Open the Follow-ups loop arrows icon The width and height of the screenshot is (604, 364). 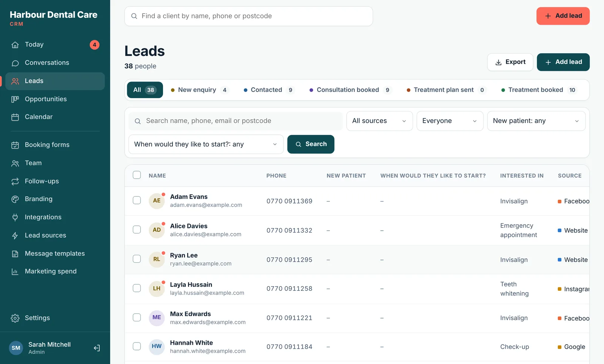tap(15, 181)
